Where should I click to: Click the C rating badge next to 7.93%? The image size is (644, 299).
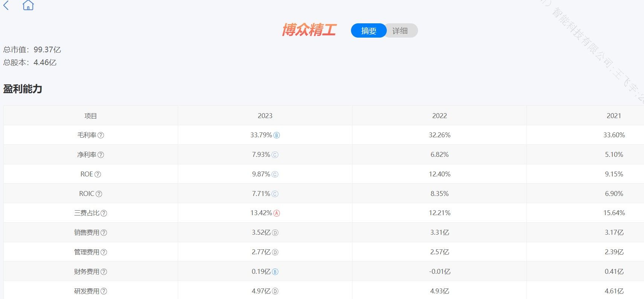[275, 155]
